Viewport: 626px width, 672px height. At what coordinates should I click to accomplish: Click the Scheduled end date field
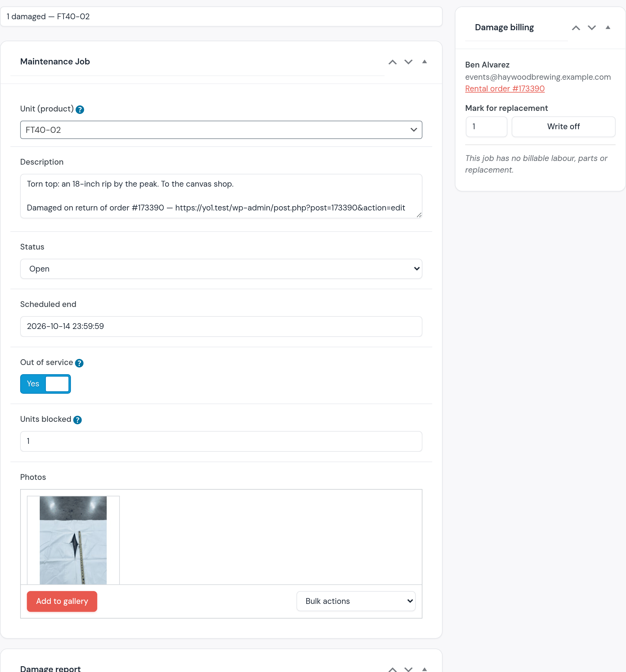(x=221, y=327)
